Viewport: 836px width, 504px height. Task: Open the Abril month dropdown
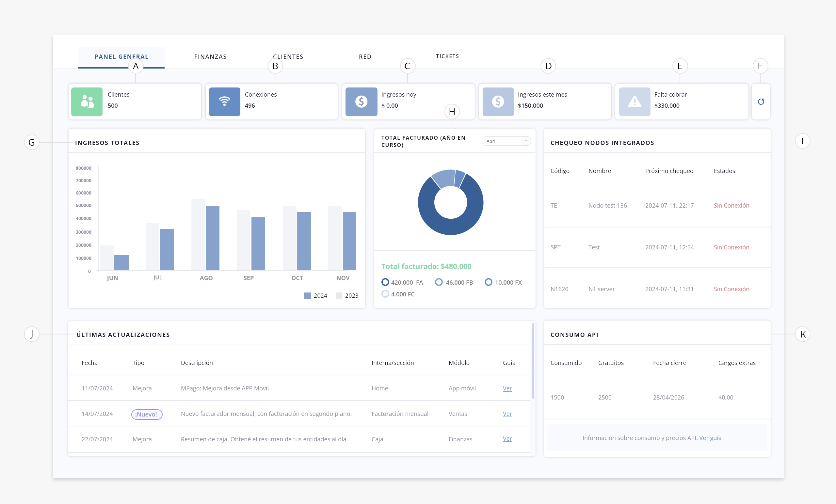click(x=506, y=141)
